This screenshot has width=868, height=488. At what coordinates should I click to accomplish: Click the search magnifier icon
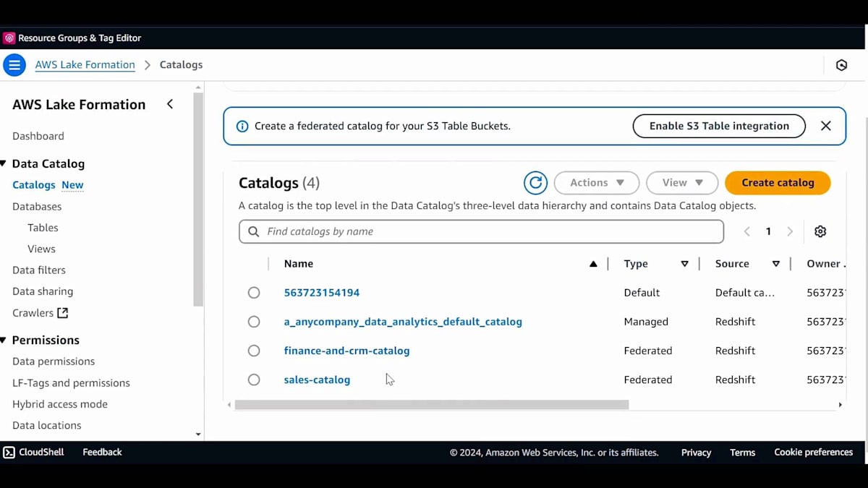(x=253, y=232)
